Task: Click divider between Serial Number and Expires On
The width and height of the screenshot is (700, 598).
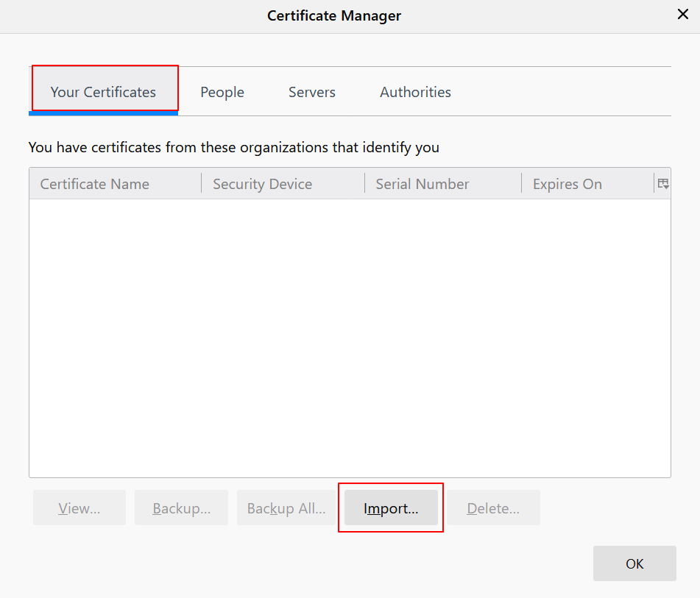Action: point(521,184)
